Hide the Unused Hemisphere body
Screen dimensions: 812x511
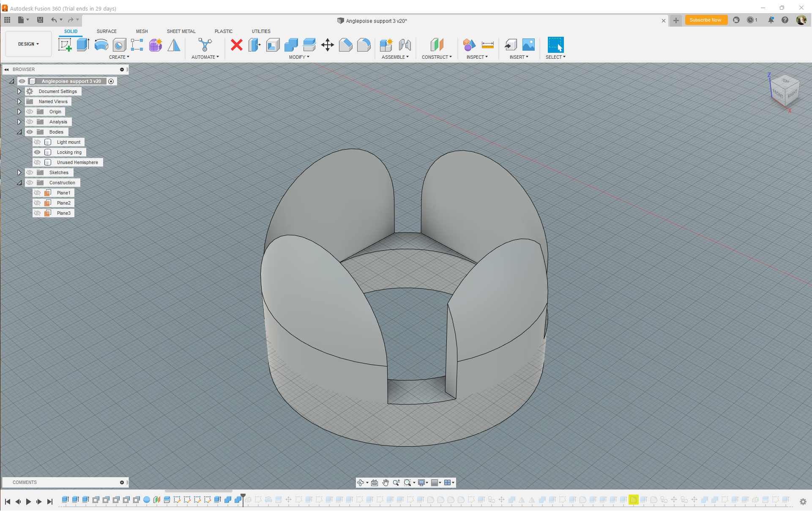click(x=36, y=162)
